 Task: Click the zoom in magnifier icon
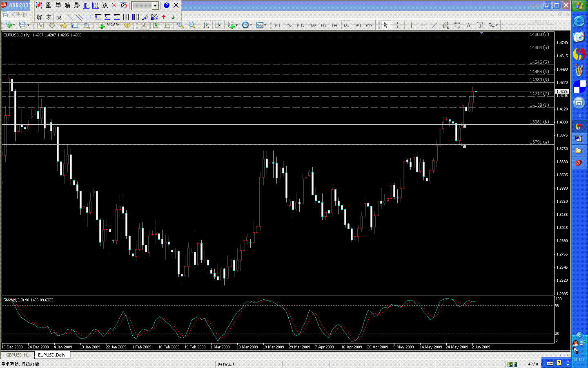pyautogui.click(x=180, y=25)
